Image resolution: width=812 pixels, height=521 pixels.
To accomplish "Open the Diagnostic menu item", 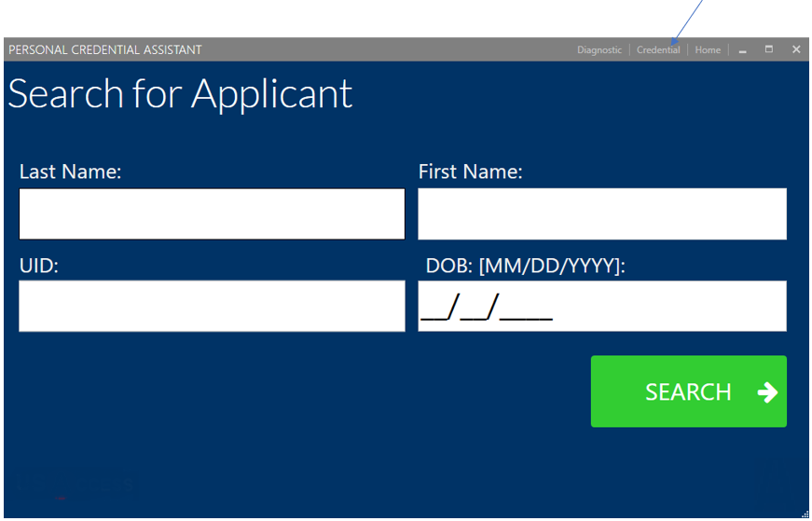I will (599, 50).
